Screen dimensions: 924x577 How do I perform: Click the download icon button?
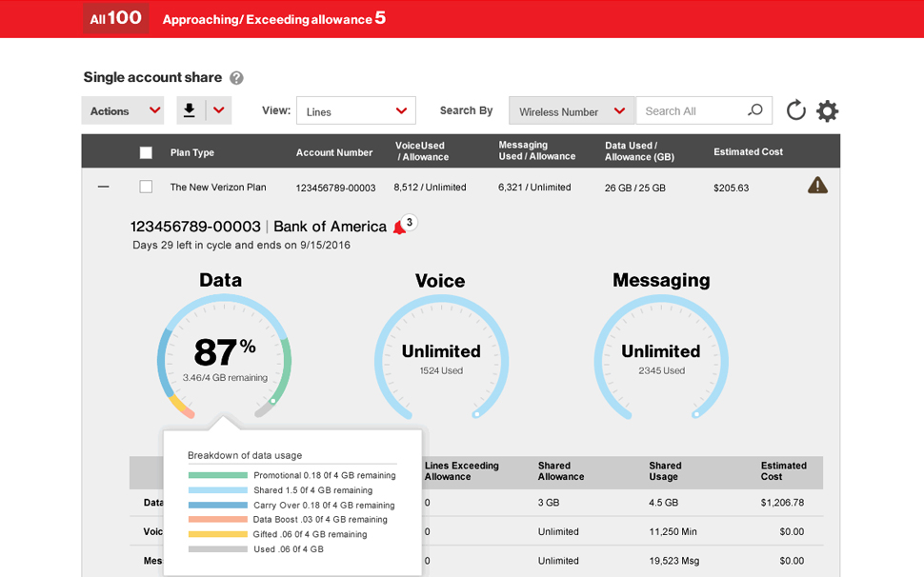click(190, 110)
